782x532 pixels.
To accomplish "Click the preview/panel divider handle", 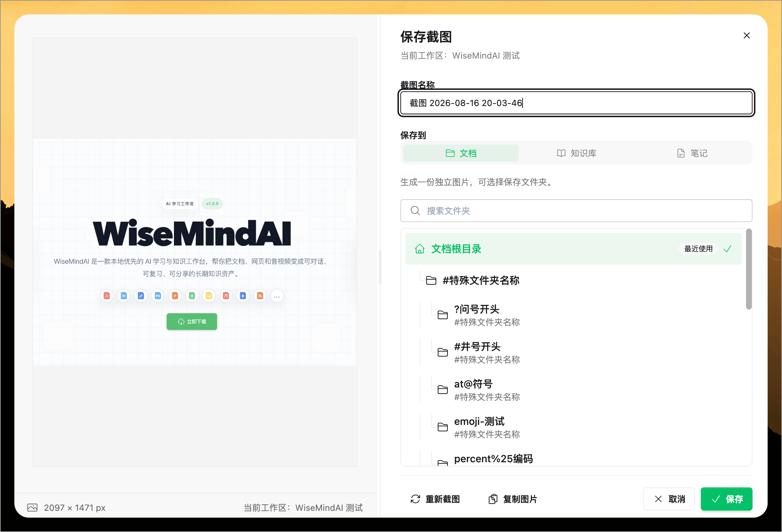I will coord(380,267).
